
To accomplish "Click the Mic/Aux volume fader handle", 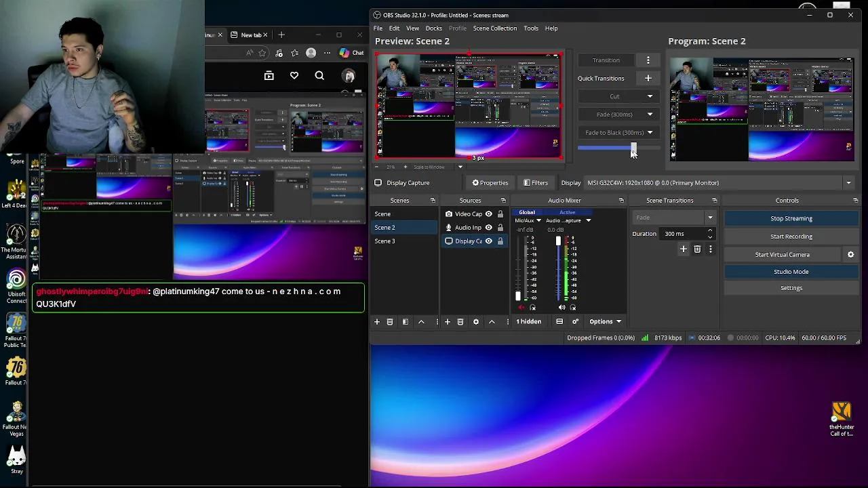I will (x=518, y=296).
